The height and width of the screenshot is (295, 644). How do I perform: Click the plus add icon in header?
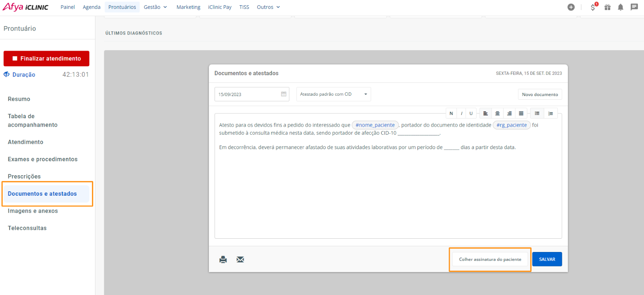pos(571,7)
